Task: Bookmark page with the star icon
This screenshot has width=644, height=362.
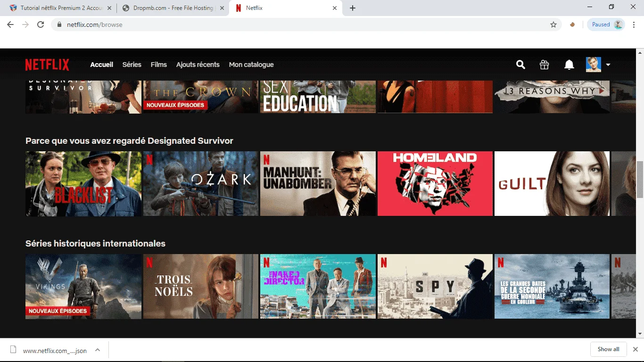Action: tap(553, 25)
